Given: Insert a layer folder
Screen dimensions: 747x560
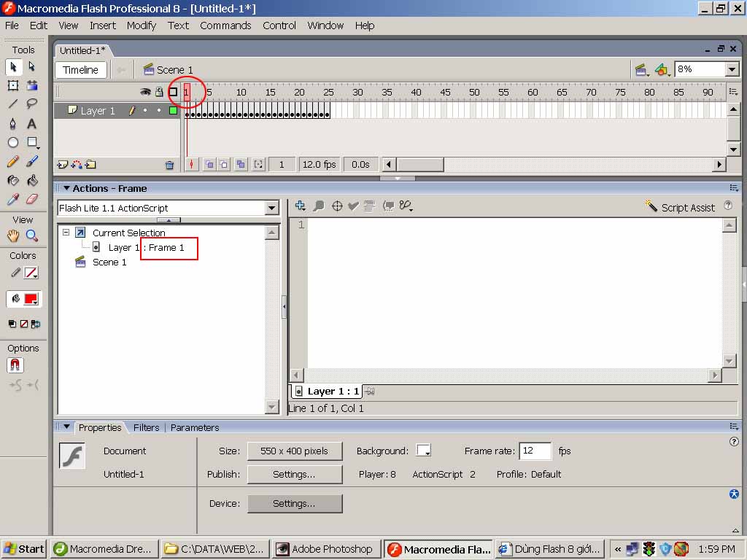Looking at the screenshot, I should click(x=90, y=165).
